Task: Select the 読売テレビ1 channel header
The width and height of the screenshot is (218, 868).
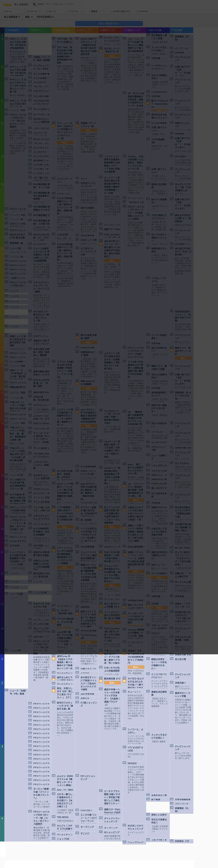Action: tap(134, 30)
